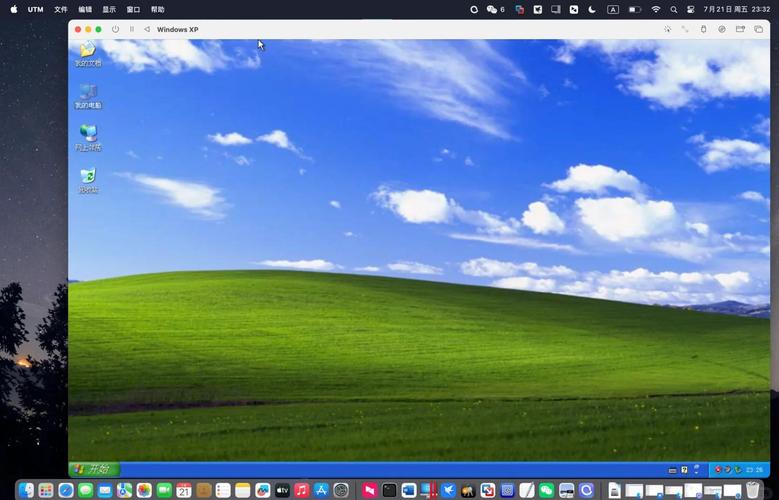
Task: Open System Settings gear in the Dock
Action: [x=341, y=491]
